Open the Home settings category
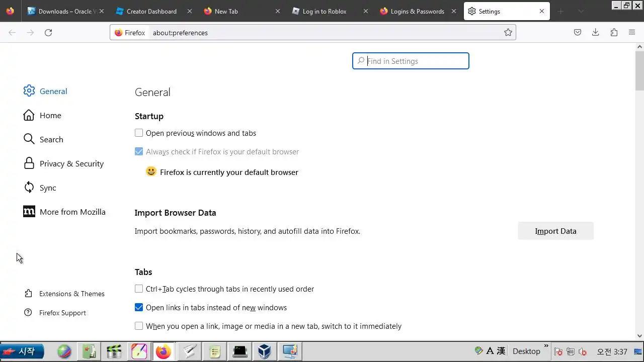The height and width of the screenshot is (362, 644). coord(42,115)
